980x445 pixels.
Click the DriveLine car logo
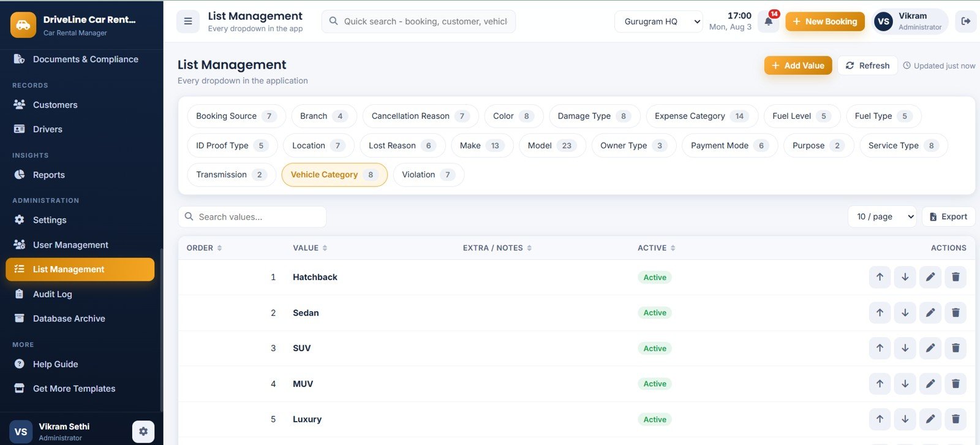coord(23,25)
